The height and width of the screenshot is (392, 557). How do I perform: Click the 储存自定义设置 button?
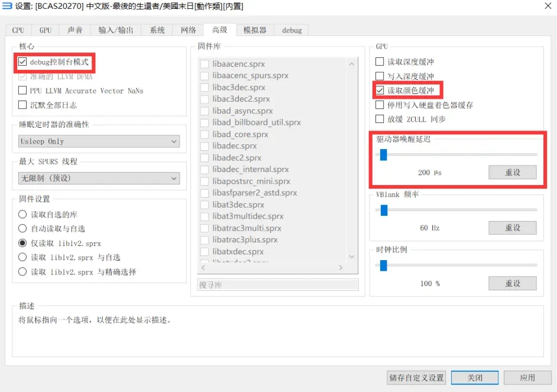pos(416,377)
